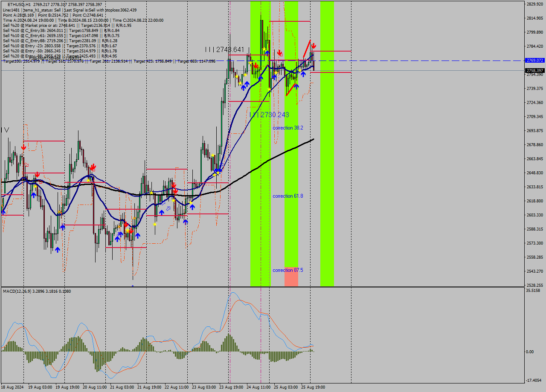Click the 2528.255 price scale value
This screenshot has width=546, height=392.
click(x=535, y=285)
